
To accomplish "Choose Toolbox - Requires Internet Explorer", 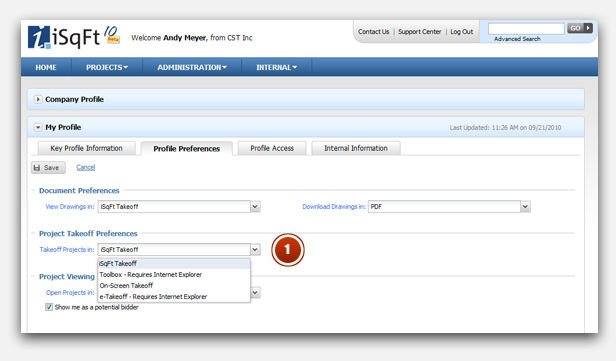I will 174,275.
